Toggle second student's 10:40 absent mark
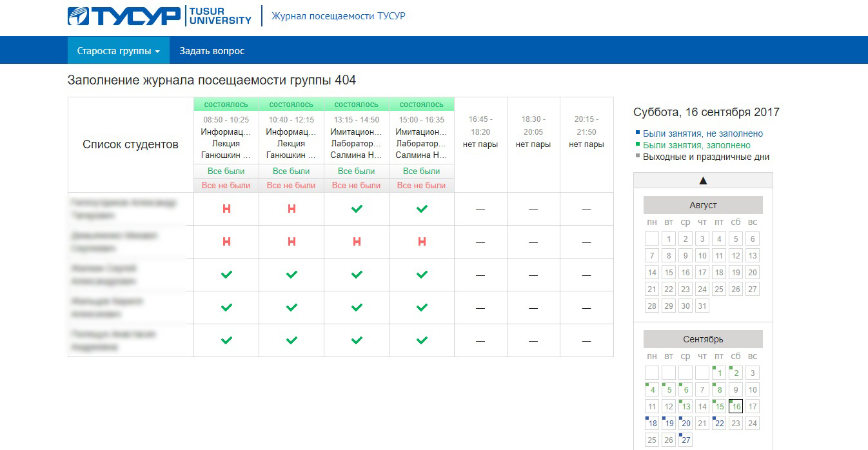Screen dimensions: 868x450 pos(291,242)
